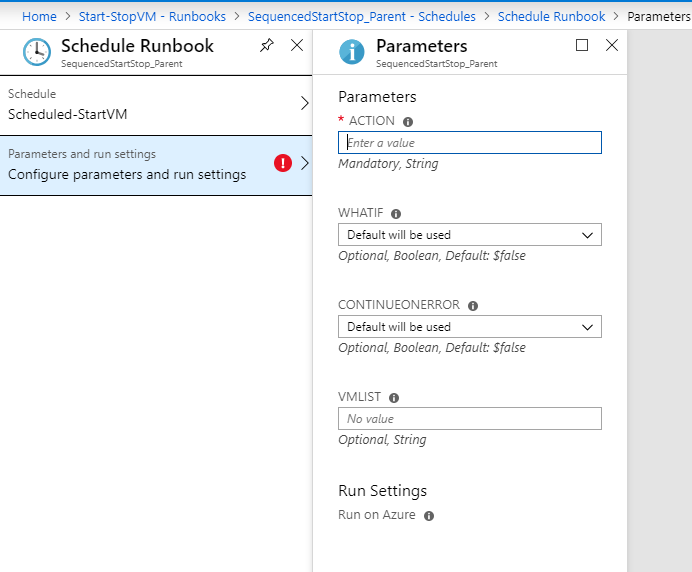
Task: Open the CONTINUEONERROR dropdown
Action: pyautogui.click(x=470, y=327)
